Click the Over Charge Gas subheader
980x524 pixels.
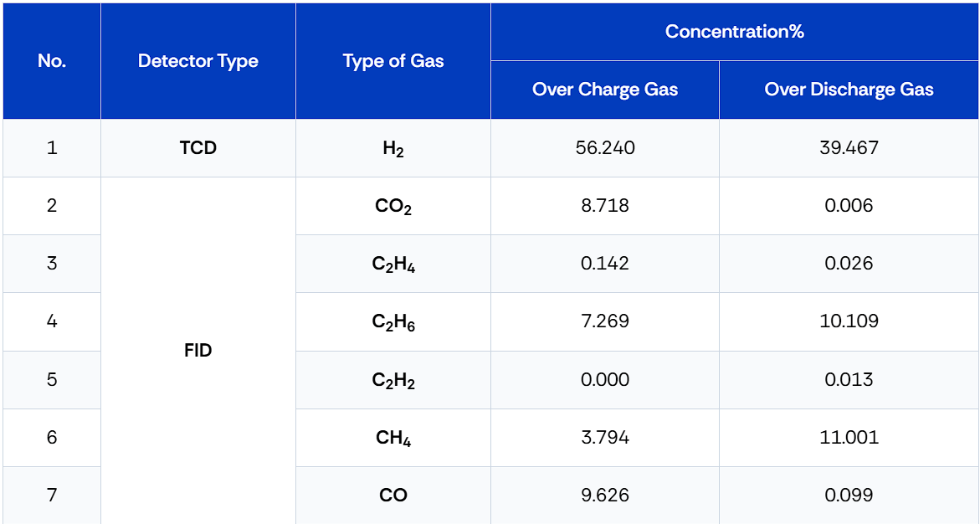click(x=605, y=90)
